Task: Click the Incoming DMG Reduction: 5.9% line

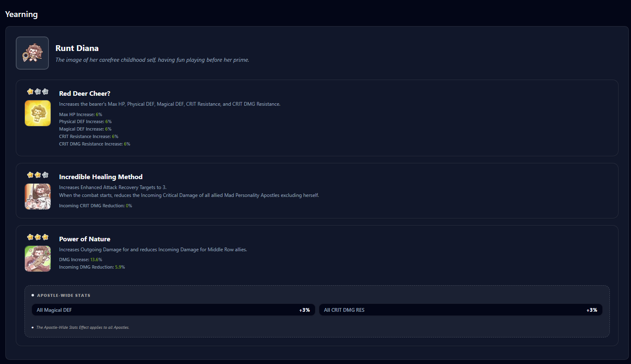Action: click(92, 267)
